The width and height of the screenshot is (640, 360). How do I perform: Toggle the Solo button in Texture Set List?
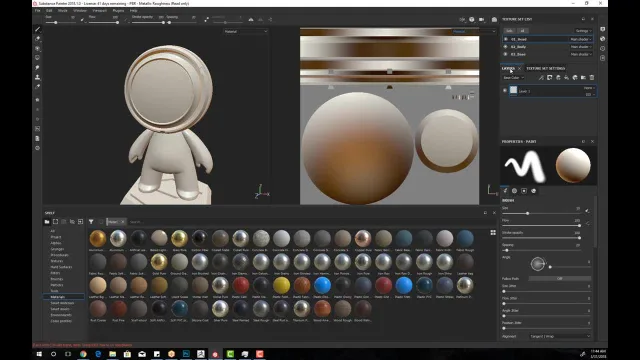(509, 31)
